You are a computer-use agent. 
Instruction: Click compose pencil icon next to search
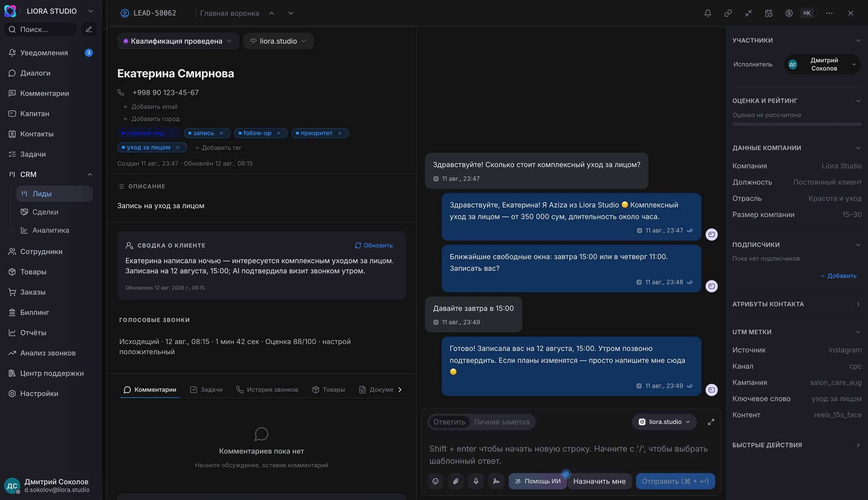(x=89, y=29)
